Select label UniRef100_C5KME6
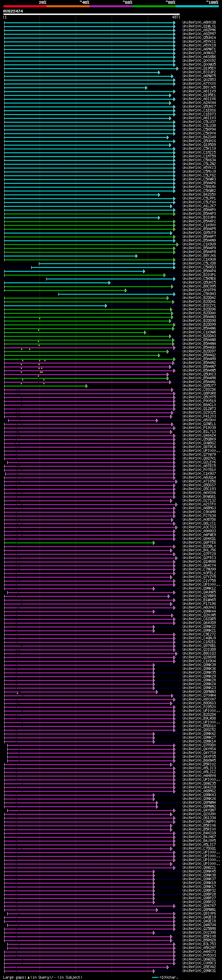Screen dimensions: 222x980 pyautogui.click(x=199, y=279)
